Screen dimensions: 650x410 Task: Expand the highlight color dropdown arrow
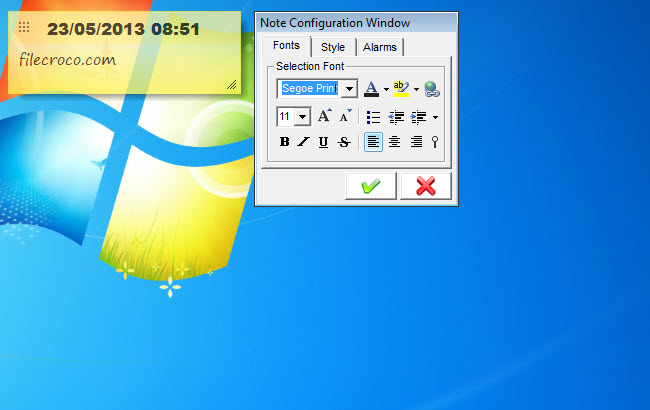416,89
